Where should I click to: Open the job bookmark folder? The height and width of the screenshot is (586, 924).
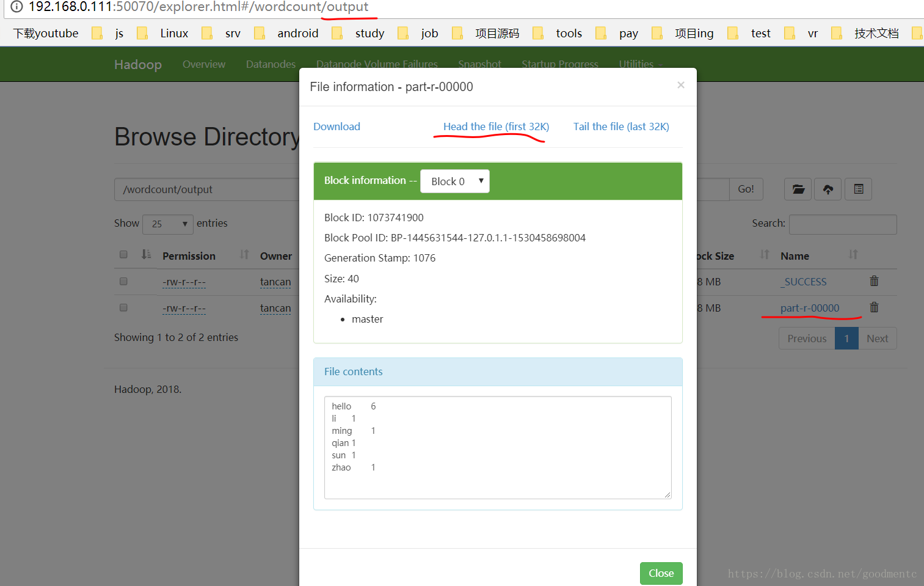click(x=418, y=33)
